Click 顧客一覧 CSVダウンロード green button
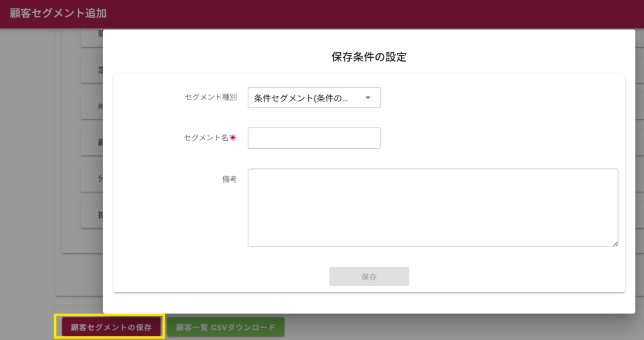The image size is (644, 340). [x=225, y=327]
